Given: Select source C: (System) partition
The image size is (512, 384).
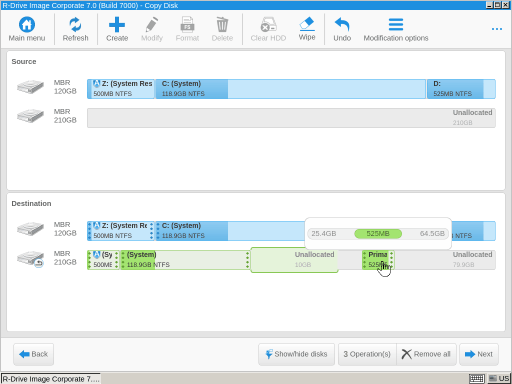Looking at the screenshot, I should pos(291,89).
